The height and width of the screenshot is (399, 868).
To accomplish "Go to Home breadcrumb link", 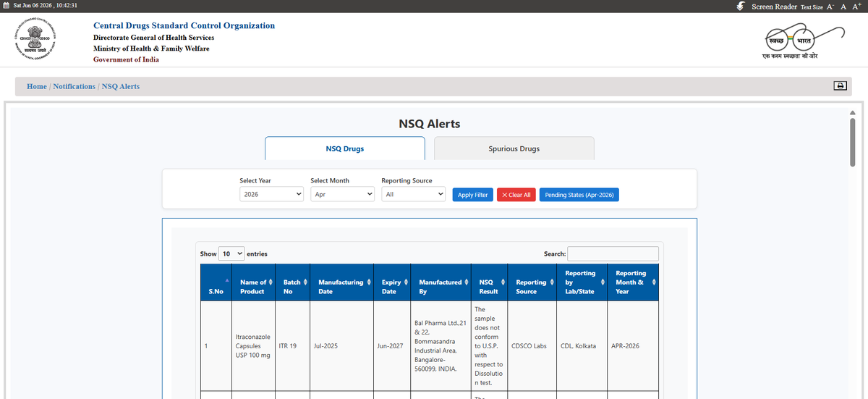I will click(37, 86).
